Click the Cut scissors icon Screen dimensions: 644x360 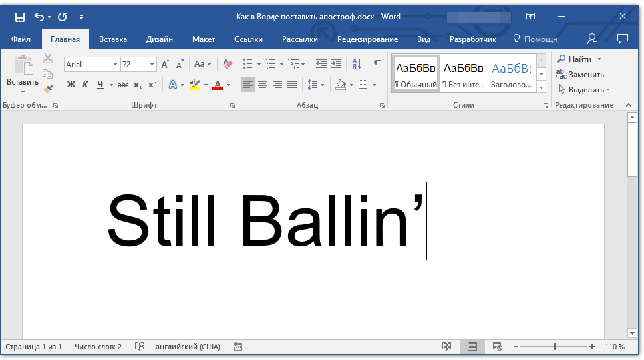pyautogui.click(x=48, y=59)
